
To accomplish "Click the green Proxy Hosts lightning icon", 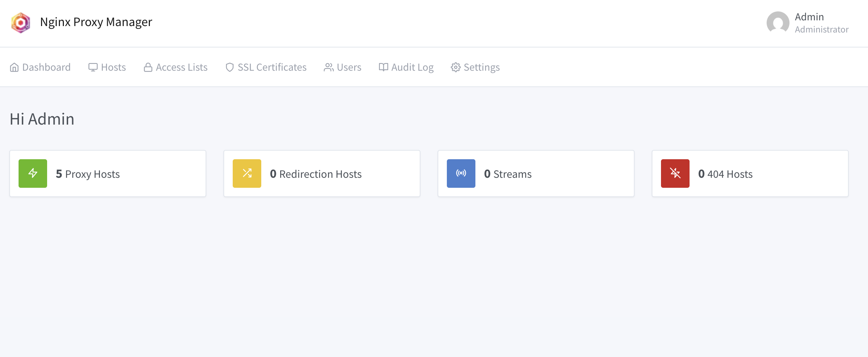I will pos(32,174).
